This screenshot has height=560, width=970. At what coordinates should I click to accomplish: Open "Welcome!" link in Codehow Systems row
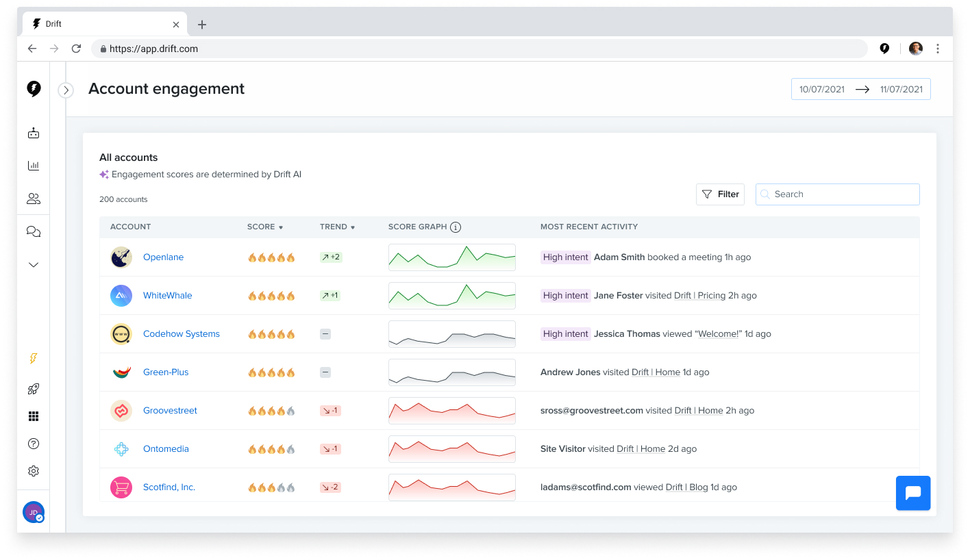coord(719,334)
